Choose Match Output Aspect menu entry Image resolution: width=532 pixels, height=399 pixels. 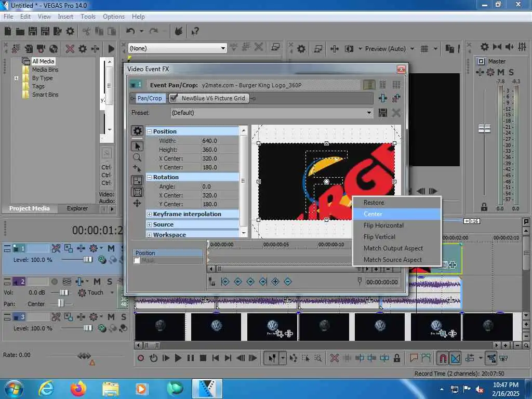point(396,248)
